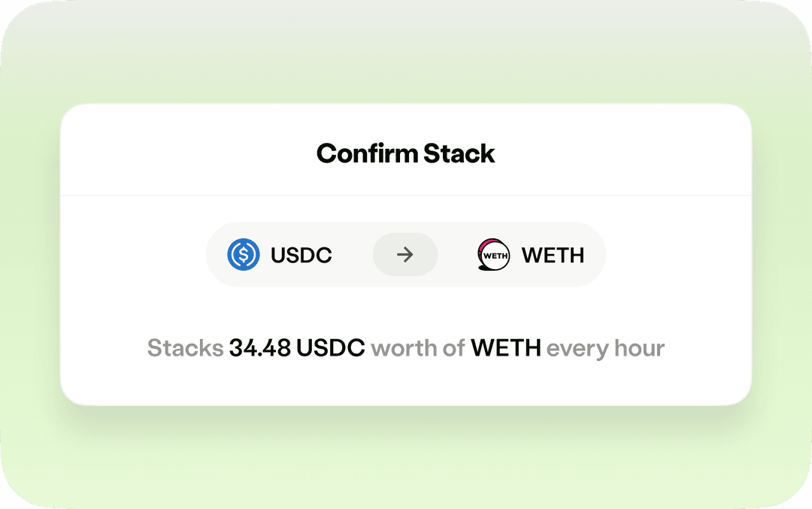The width and height of the screenshot is (812, 509).
Task: Click the USDC label text
Action: coord(301,255)
